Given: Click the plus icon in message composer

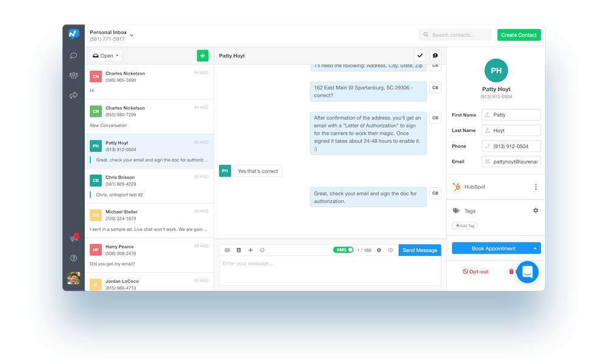Looking at the screenshot, I should [251, 251].
